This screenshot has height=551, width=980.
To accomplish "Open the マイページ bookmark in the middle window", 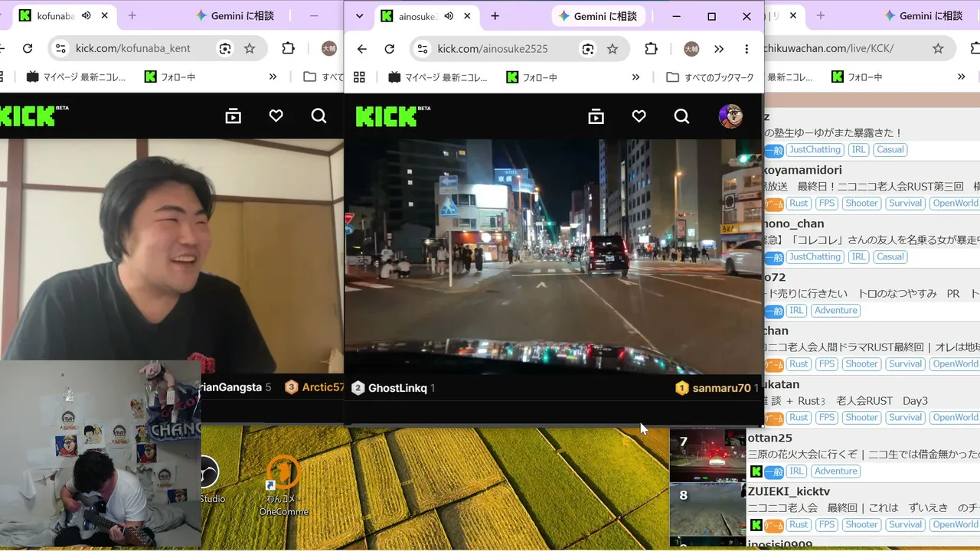I will [438, 77].
